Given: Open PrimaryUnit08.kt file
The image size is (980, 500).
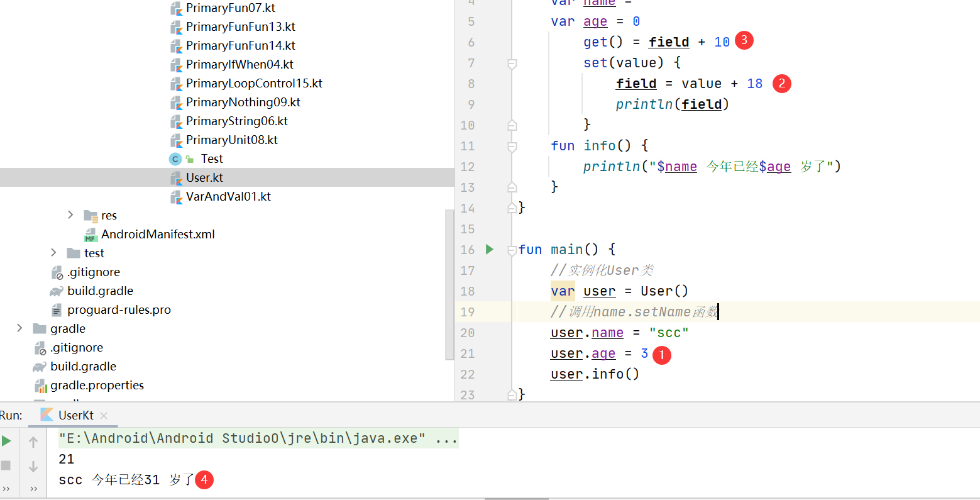Looking at the screenshot, I should [x=232, y=140].
